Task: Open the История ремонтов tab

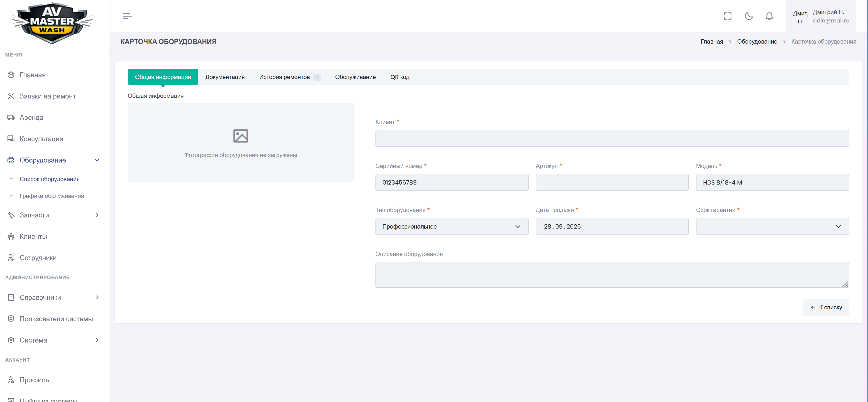Action: click(x=289, y=77)
